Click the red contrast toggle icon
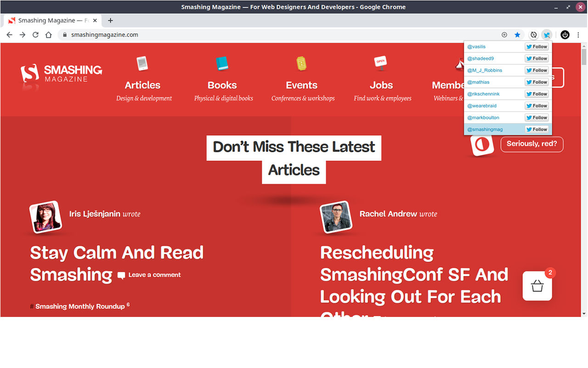The height and width of the screenshot is (368, 588). (482, 145)
